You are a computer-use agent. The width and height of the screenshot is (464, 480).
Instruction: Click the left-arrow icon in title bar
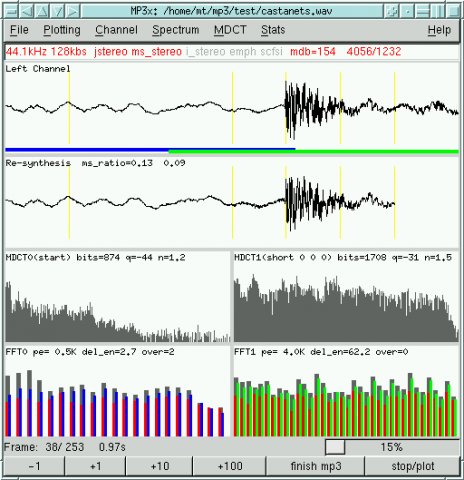coord(26,11)
